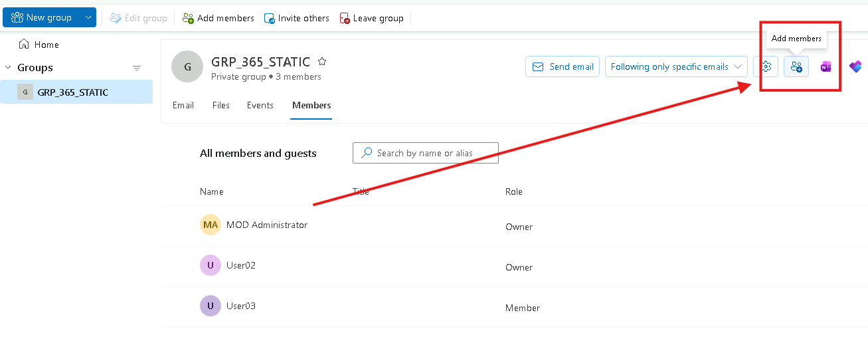Click the GRP_365_STATIC group header avatar
The height and width of the screenshot is (355, 868).
pyautogui.click(x=187, y=66)
